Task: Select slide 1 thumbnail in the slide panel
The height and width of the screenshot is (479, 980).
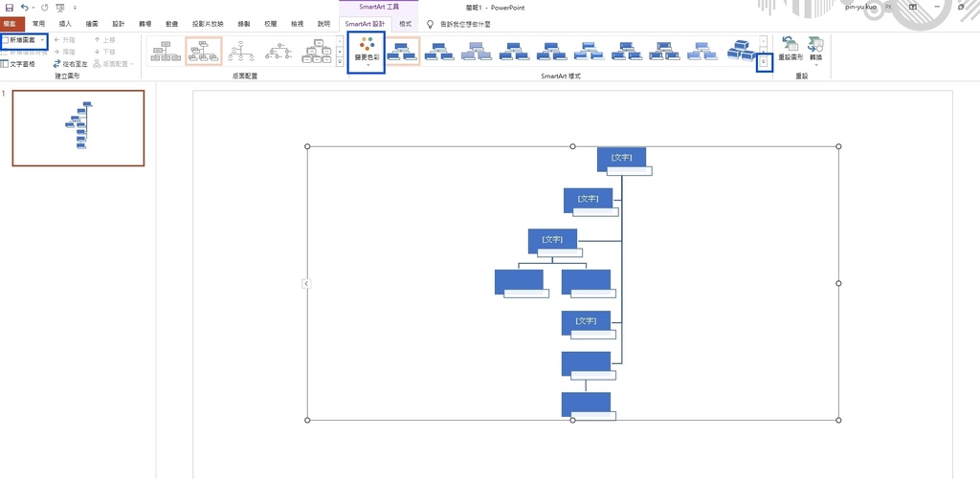Action: click(x=78, y=128)
